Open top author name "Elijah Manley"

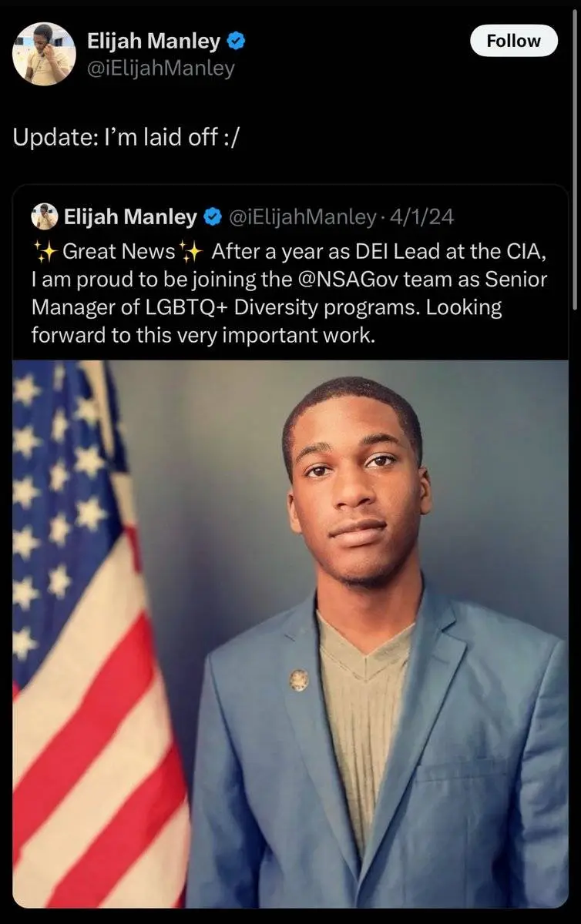154,42
